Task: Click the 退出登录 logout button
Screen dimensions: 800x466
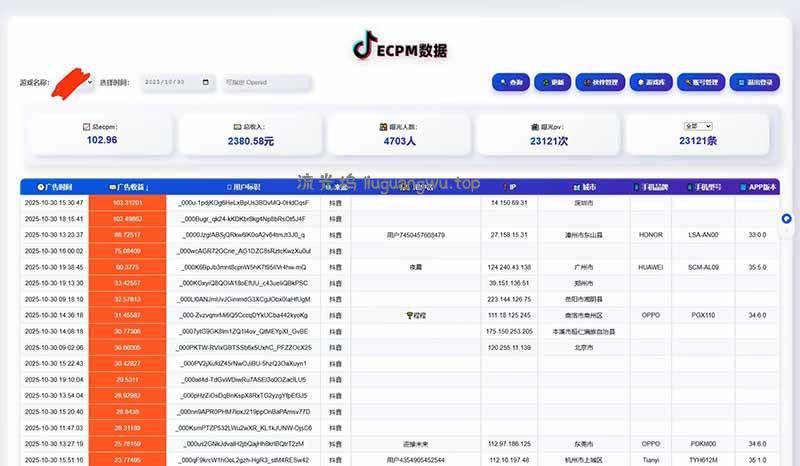Action: point(753,83)
